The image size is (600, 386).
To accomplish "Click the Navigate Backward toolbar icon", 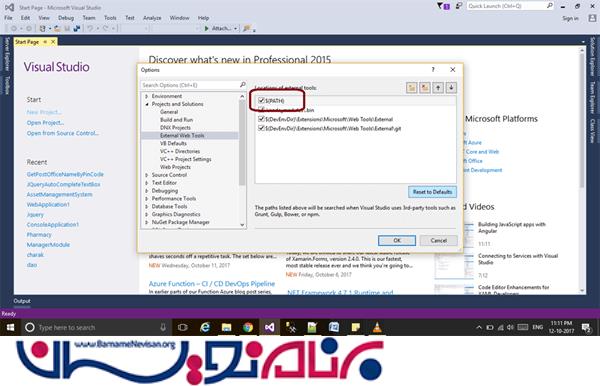I will (14, 28).
